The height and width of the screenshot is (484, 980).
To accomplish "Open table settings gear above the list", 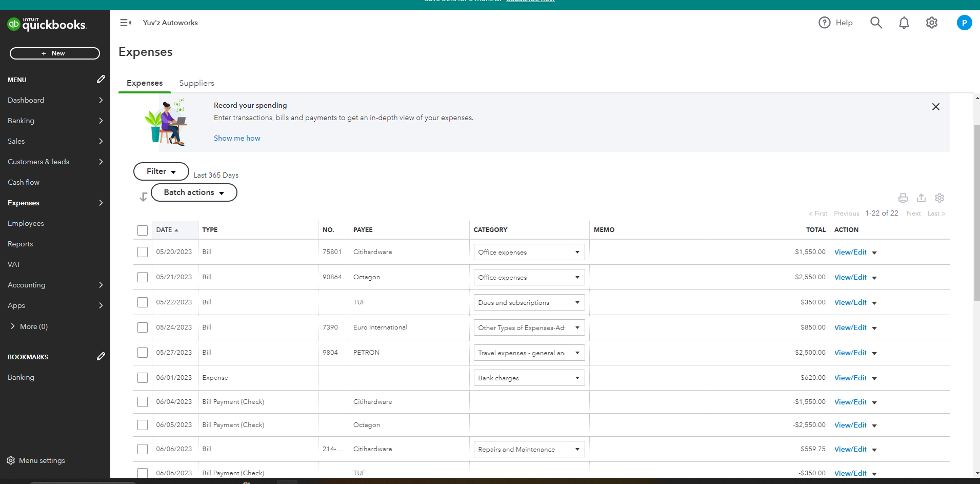I will point(939,198).
